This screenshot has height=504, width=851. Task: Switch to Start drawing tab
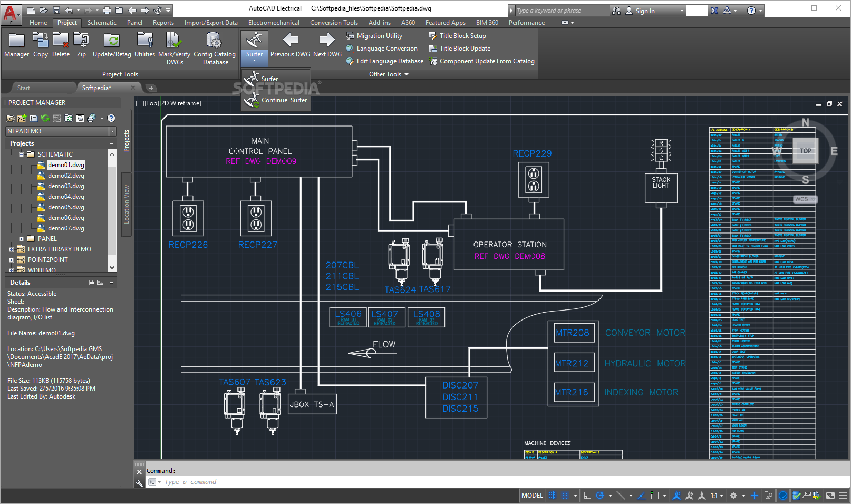[24, 88]
